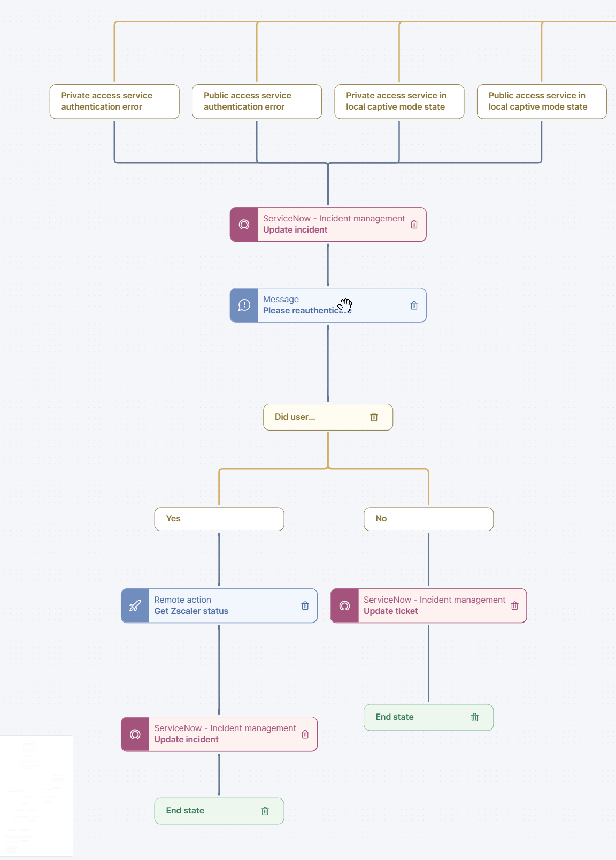Delete the End state under Update ticket

(x=474, y=718)
